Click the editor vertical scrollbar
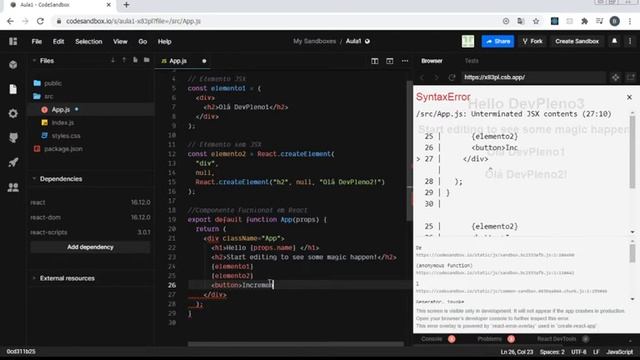The image size is (640, 360). (x=409, y=151)
